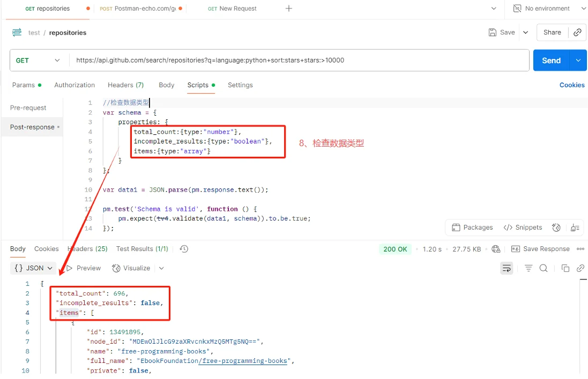Open the GET method dropdown
The width and height of the screenshot is (588, 379).
[38, 60]
